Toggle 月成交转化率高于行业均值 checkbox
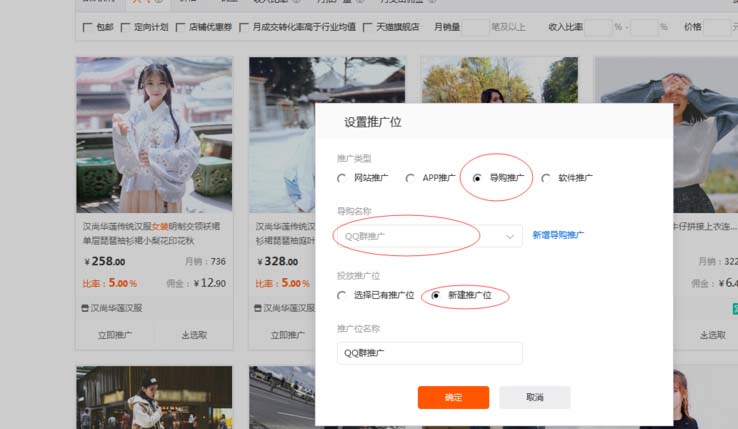The image size is (738, 429). click(x=244, y=27)
